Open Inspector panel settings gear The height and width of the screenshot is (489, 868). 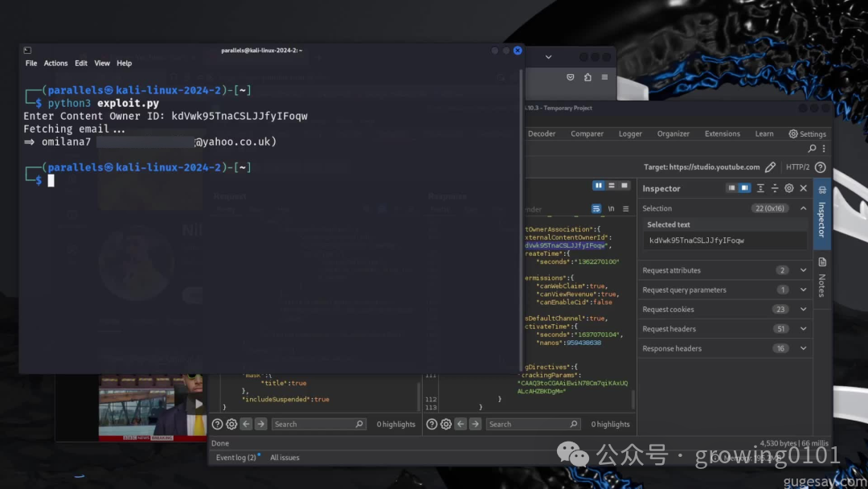coord(788,188)
